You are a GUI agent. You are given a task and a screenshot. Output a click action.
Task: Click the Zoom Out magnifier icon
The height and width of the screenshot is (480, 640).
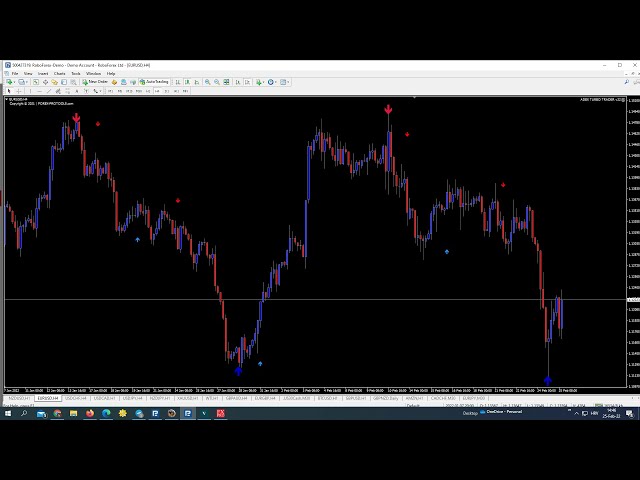[x=217, y=82]
